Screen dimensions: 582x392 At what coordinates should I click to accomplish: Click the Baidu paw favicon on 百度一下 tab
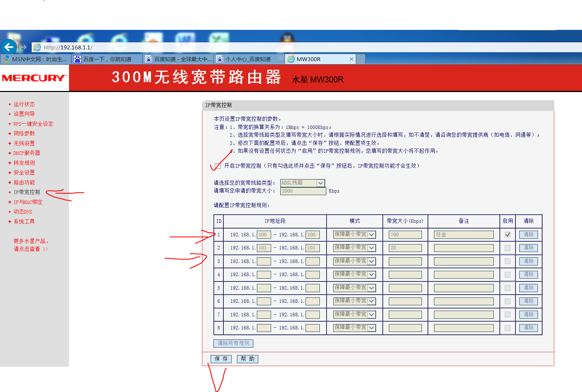click(x=77, y=59)
